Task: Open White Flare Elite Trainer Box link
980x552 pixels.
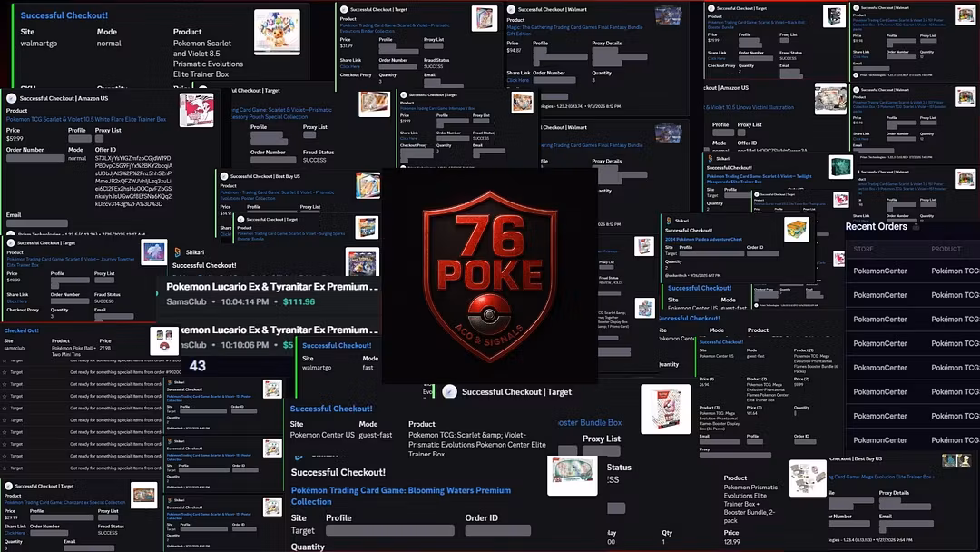Action: (x=86, y=119)
